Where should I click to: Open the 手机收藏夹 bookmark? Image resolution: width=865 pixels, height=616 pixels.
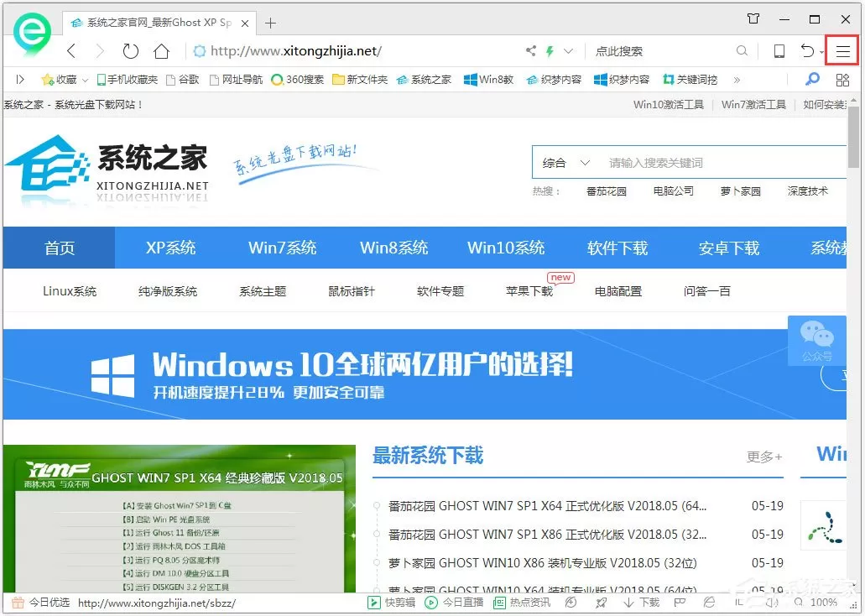tap(128, 80)
